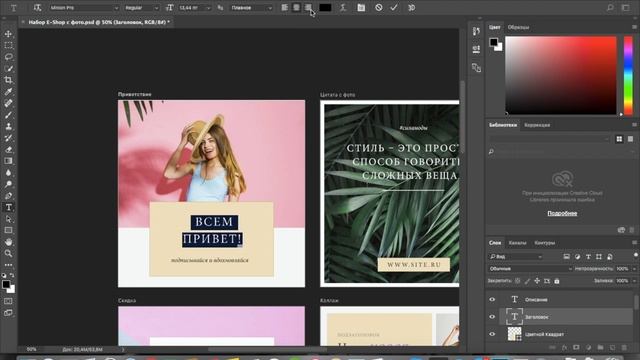Select the Dodge tool
Viewport: 640px width, 360px height.
pos(8,184)
